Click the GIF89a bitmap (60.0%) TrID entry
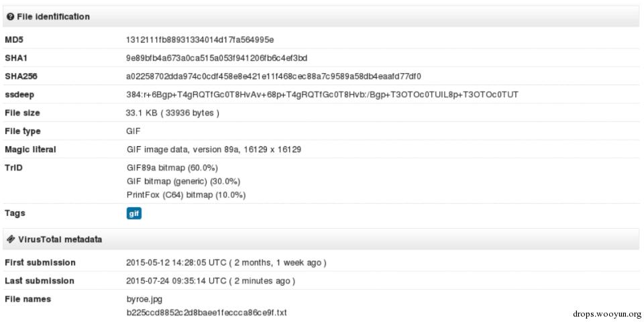644x322 pixels. click(x=172, y=168)
